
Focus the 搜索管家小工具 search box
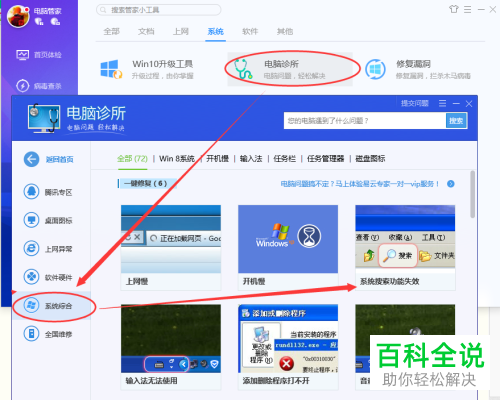pos(159,10)
